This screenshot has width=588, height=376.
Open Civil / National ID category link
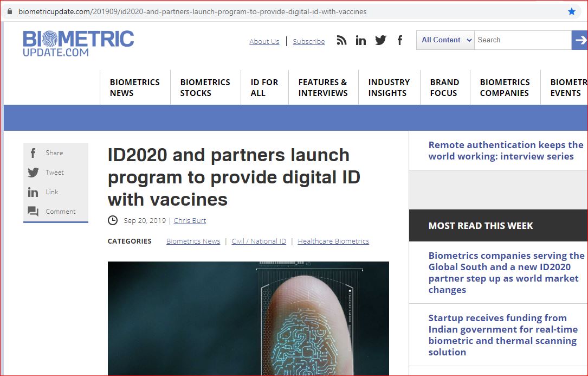(x=259, y=241)
